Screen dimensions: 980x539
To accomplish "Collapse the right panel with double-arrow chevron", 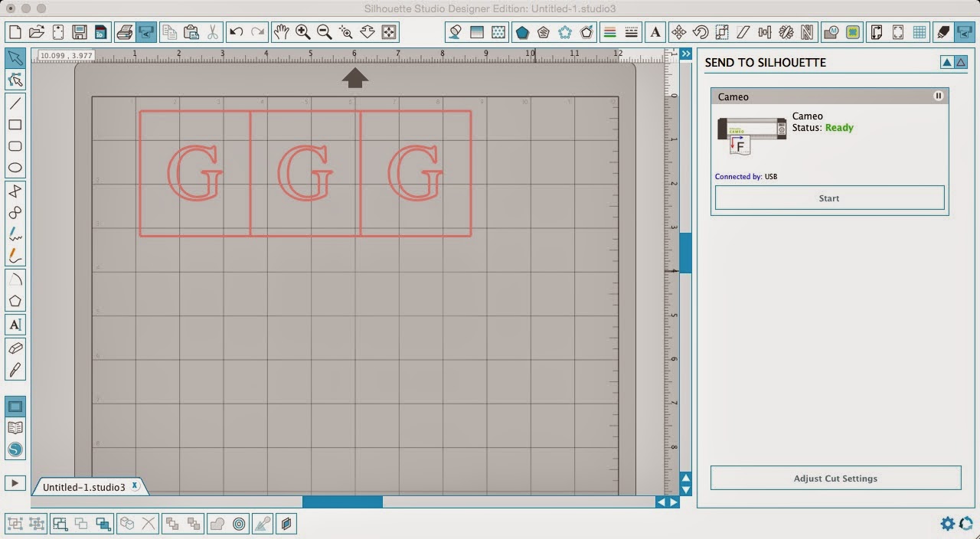I will tap(687, 54).
